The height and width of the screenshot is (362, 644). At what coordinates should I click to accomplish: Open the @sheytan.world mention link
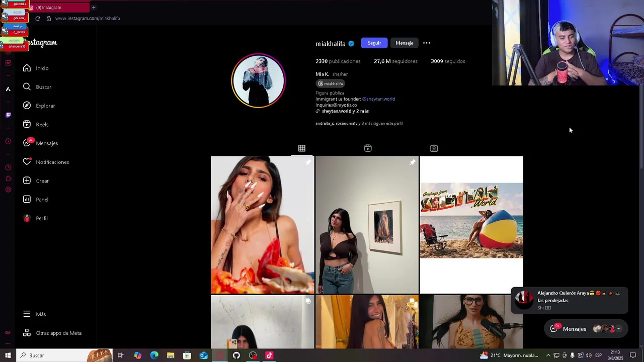coord(378,99)
